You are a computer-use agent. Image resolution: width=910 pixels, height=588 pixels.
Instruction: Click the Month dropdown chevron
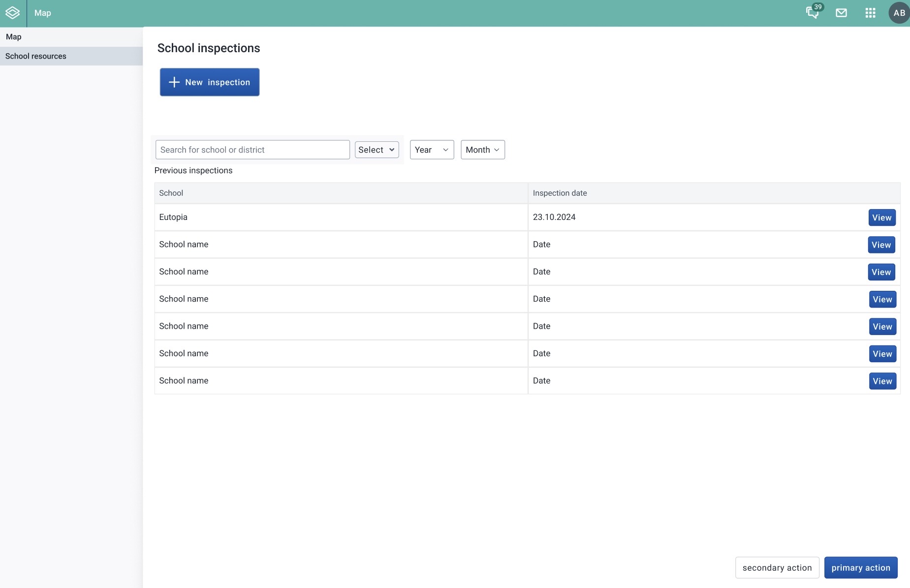[x=497, y=150]
